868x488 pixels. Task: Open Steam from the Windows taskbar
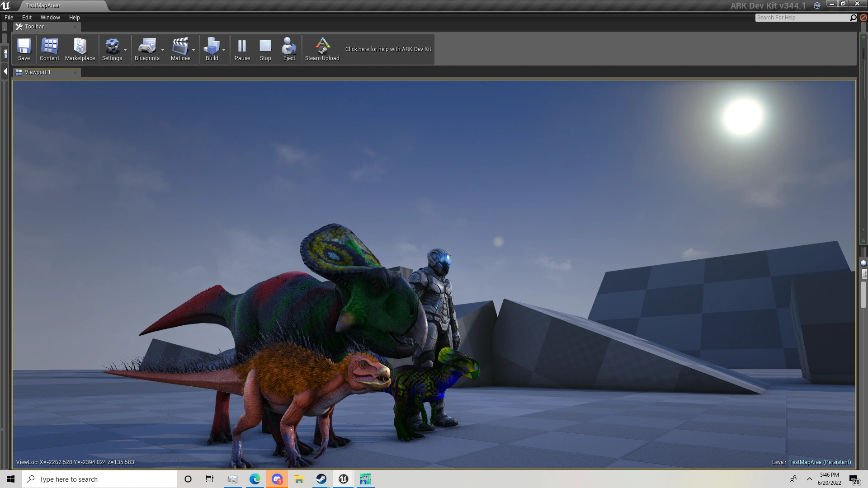pos(321,479)
